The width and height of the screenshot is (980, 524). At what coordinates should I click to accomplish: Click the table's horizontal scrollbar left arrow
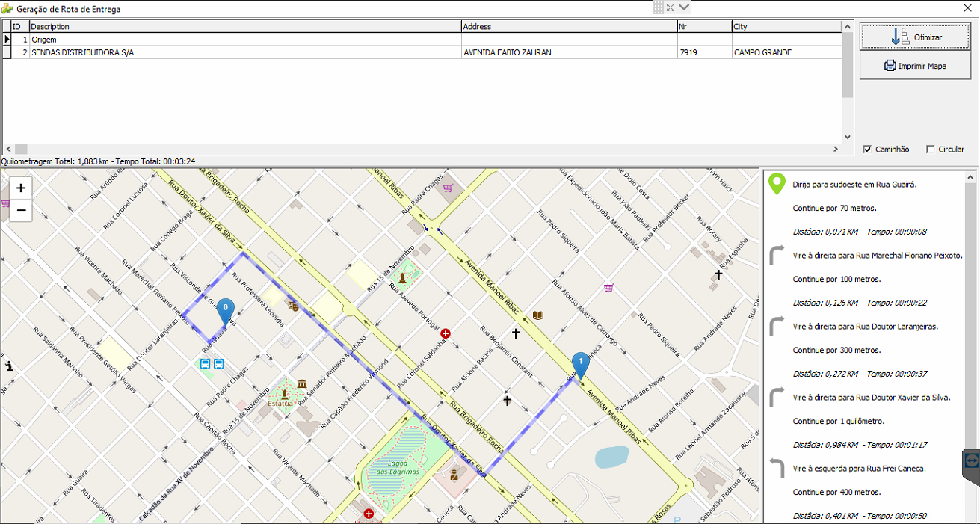point(8,149)
